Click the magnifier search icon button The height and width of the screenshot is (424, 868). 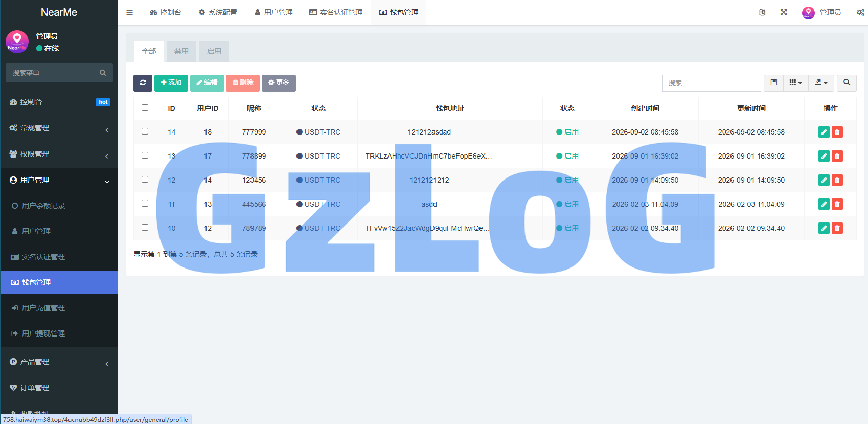847,83
